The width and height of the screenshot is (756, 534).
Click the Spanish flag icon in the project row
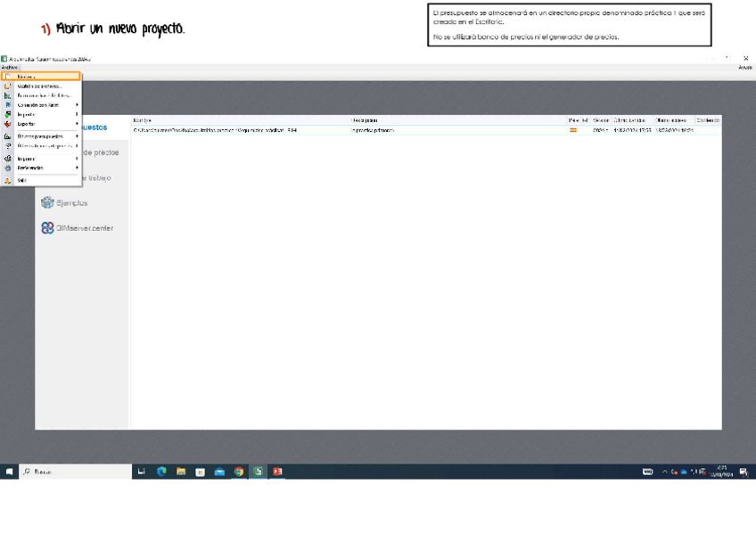[573, 130]
